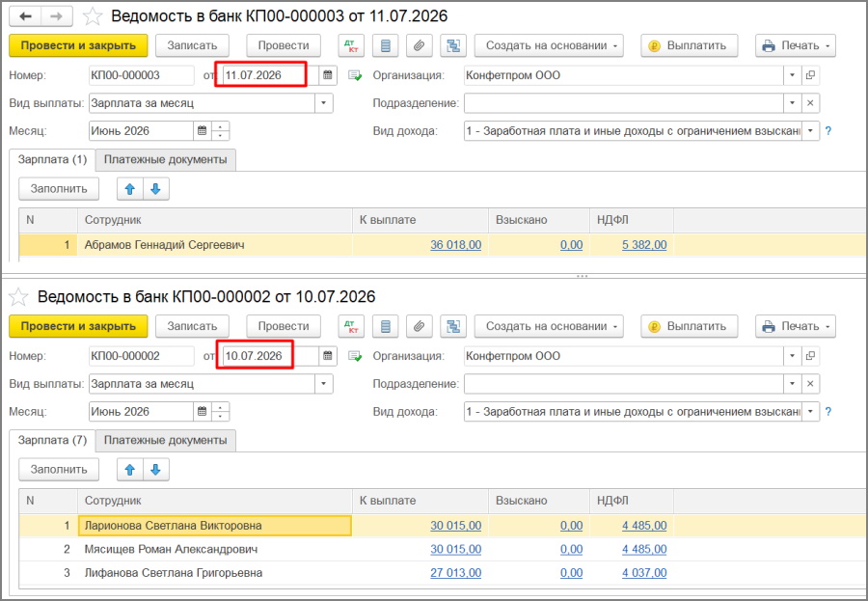Move row up in КП00-000002 table

[x=130, y=470]
